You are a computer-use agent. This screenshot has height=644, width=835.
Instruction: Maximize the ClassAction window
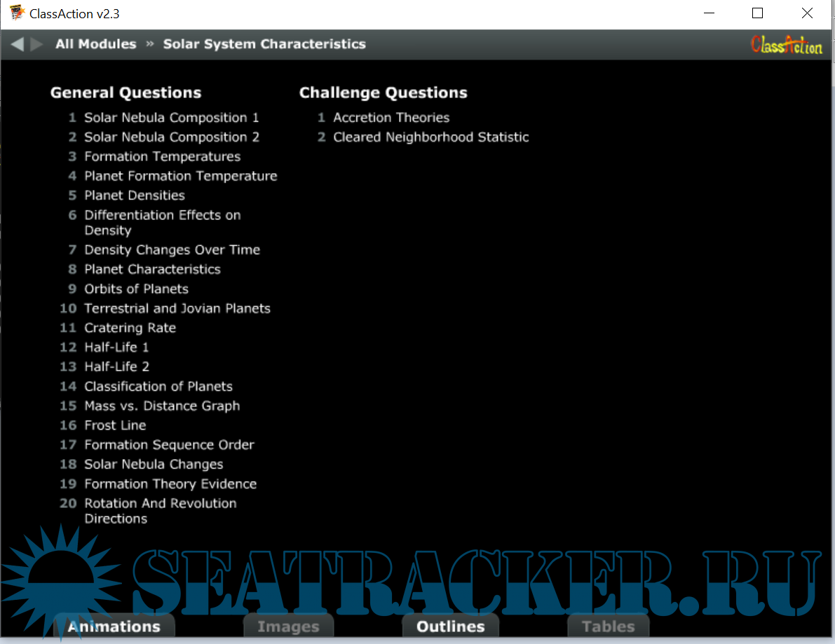click(757, 13)
